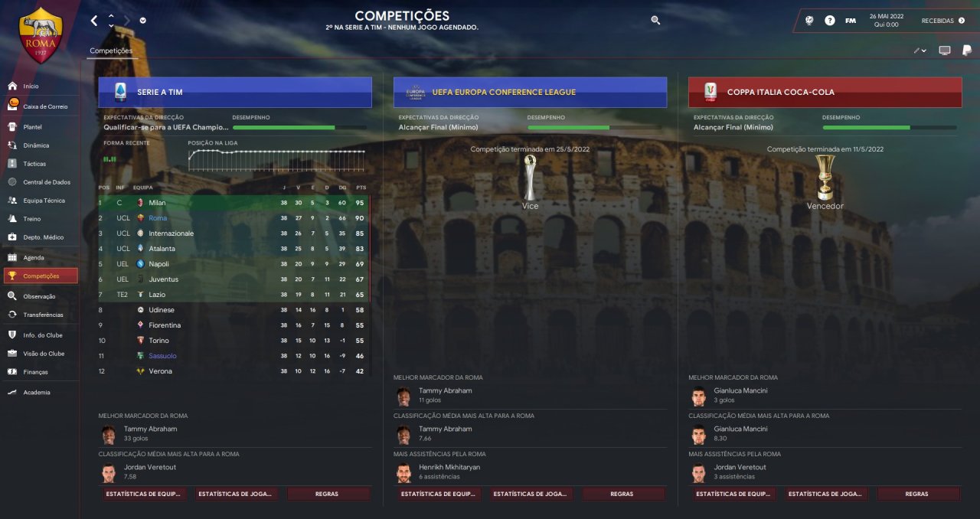Image resolution: width=980 pixels, height=519 pixels.
Task: Open the world globe icon in top bar
Action: click(809, 21)
